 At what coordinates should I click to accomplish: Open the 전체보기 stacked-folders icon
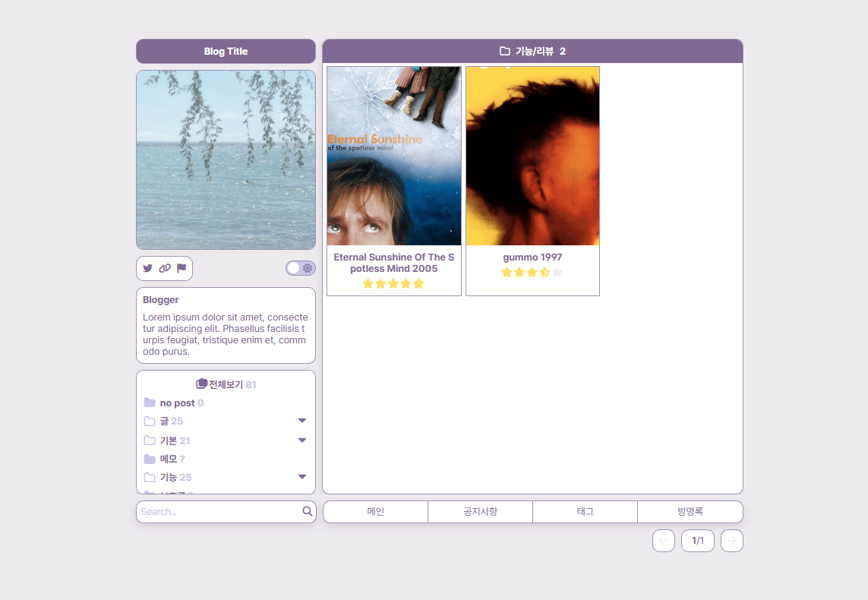coord(201,384)
